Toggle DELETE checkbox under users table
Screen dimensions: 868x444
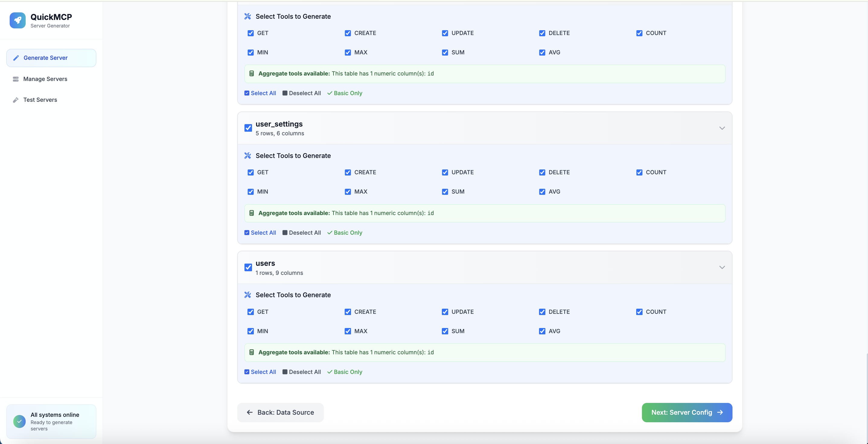542,312
